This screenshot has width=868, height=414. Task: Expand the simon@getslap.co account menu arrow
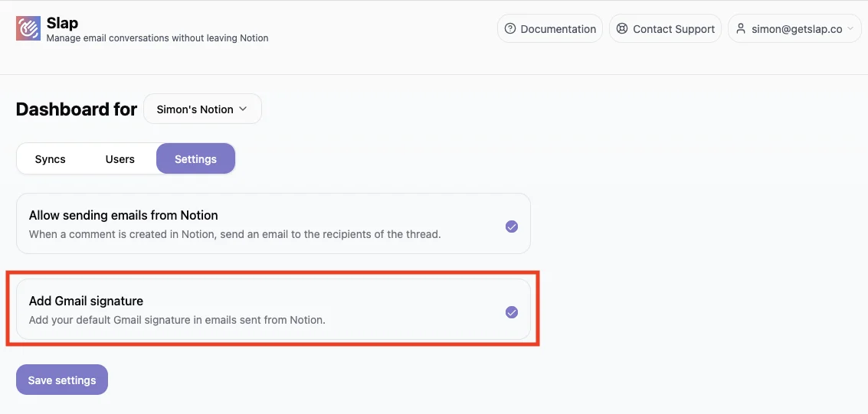click(849, 29)
